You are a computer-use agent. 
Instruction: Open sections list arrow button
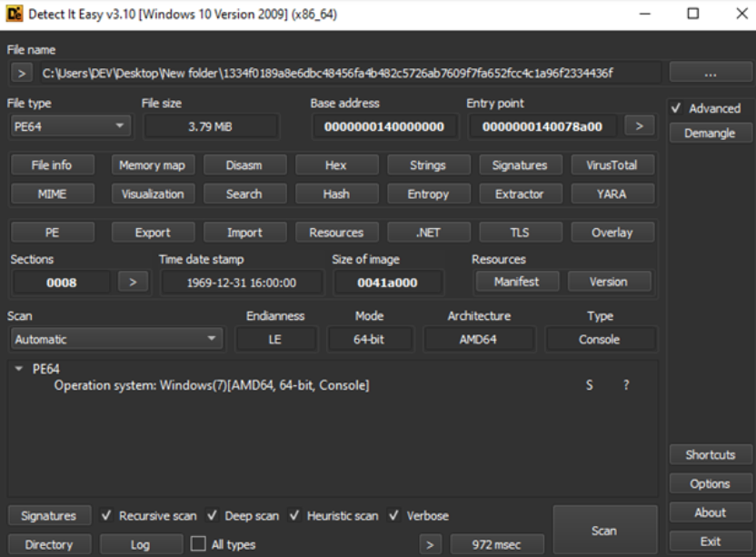133,282
